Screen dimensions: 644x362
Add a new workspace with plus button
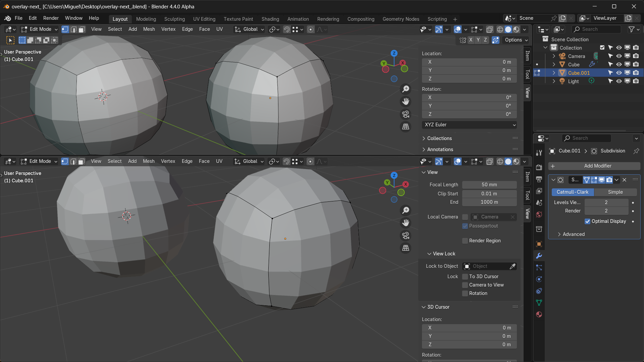pos(455,19)
